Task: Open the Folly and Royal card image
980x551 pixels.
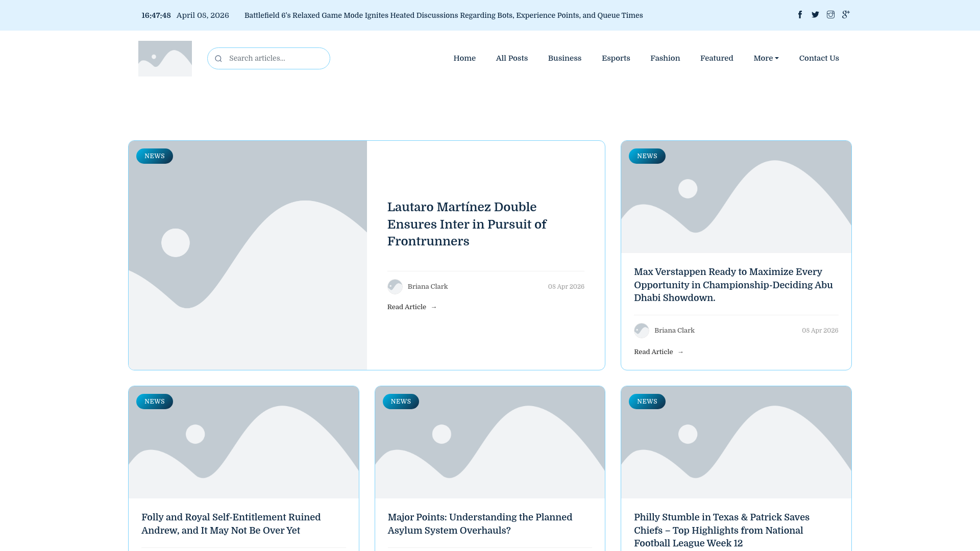Action: tap(243, 442)
